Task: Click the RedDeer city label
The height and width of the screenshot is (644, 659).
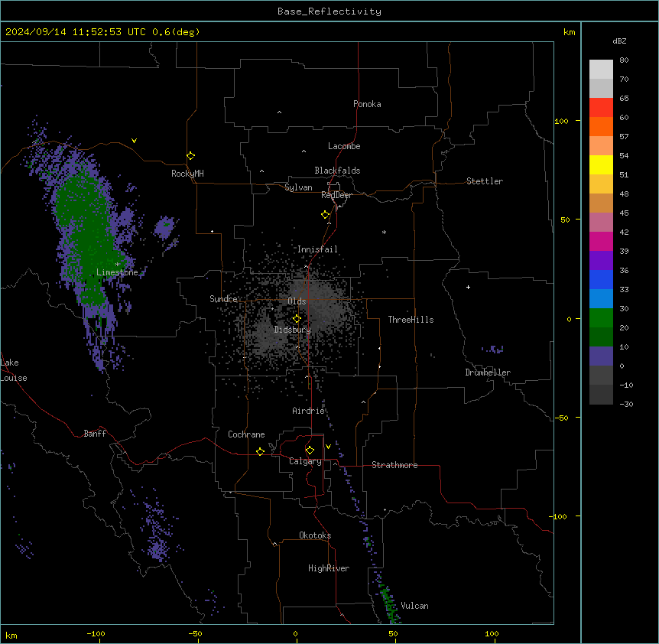Action: 336,194
